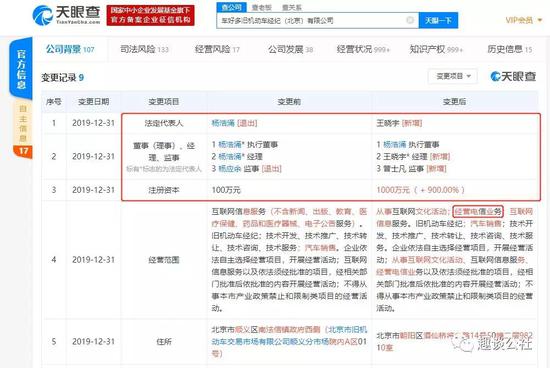Select the 经营风险 17 tab
The width and height of the screenshot is (550, 368).
[217, 49]
